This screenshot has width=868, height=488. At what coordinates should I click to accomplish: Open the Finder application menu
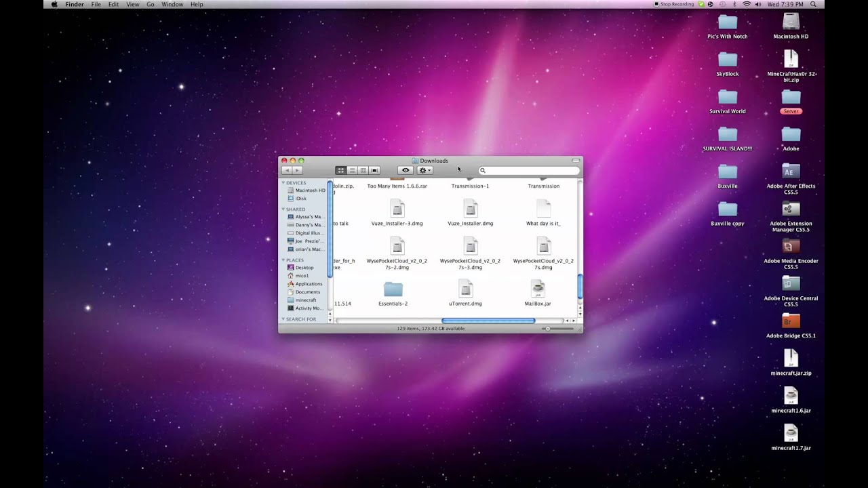[x=74, y=4]
